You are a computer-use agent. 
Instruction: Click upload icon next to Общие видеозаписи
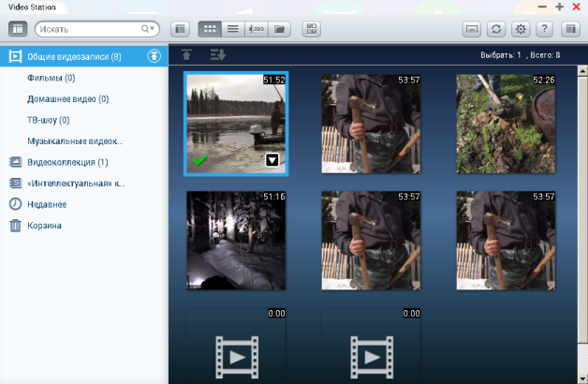click(154, 56)
